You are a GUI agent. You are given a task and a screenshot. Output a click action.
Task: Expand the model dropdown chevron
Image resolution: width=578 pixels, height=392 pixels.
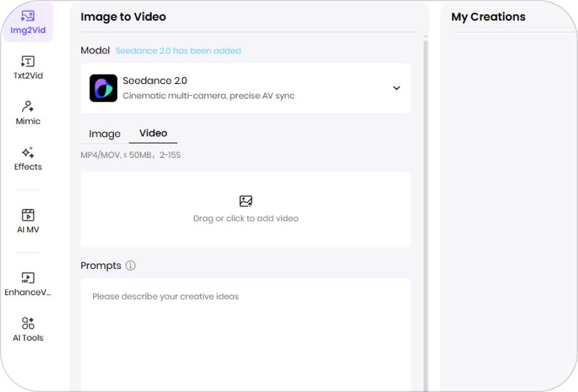coord(397,88)
